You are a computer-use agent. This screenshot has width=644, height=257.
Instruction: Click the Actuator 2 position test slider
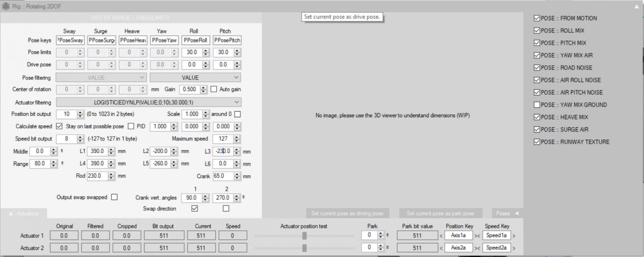[304, 248]
